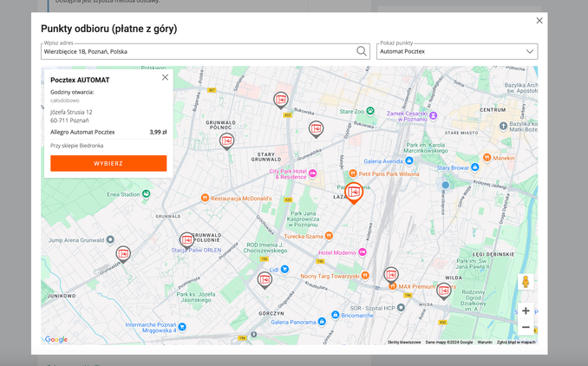Screen dimensions: 588x366
Task: Click the Pocztex marker above Lidl
Action: coord(265,278)
